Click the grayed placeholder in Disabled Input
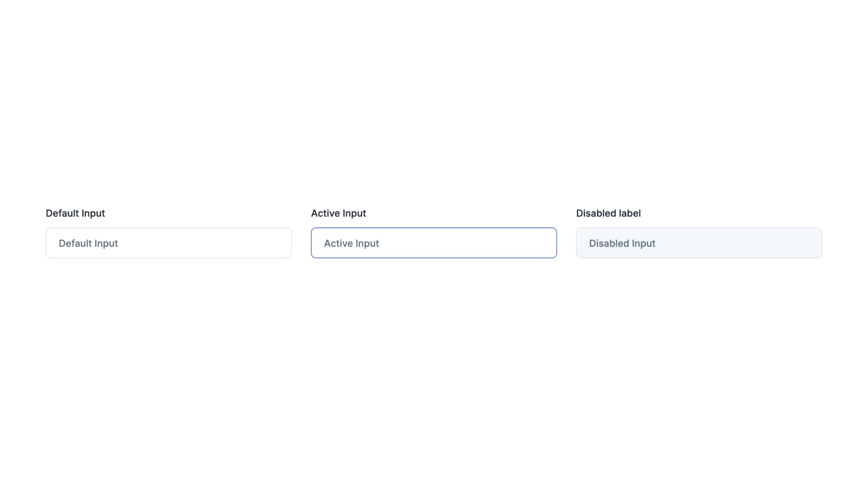 click(x=622, y=243)
